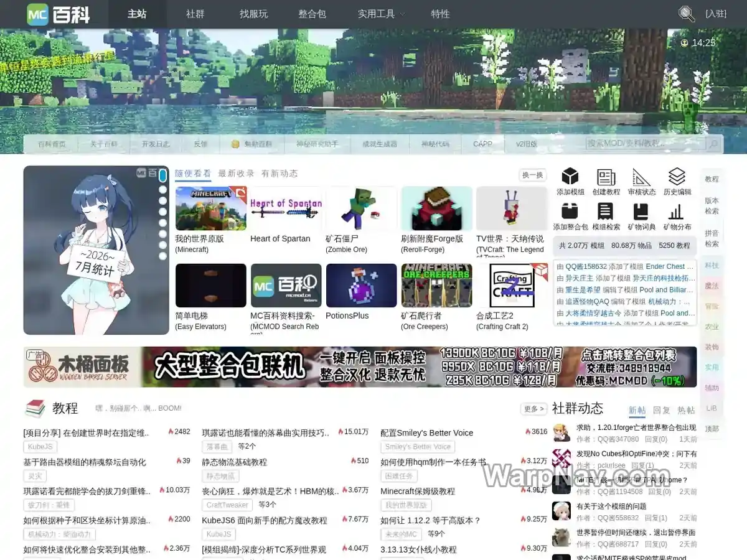Click avatar of 世界暂停但时间还继续 post

(x=561, y=538)
